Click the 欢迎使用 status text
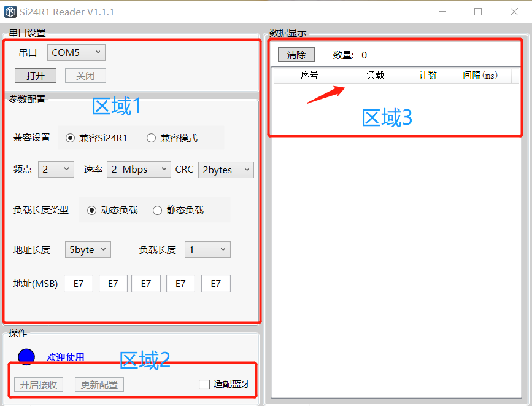This screenshot has height=406, width=532. (66, 357)
